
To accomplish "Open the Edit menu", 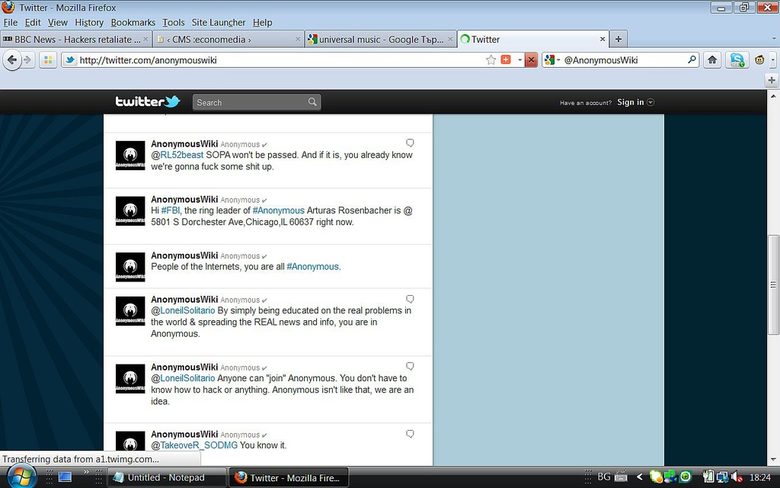I will pos(33,22).
